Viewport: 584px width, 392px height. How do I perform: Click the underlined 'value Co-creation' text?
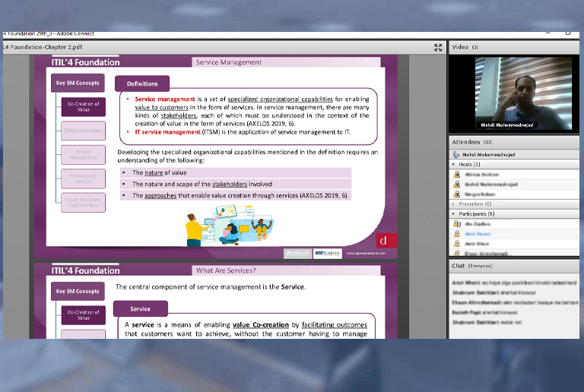(x=261, y=324)
